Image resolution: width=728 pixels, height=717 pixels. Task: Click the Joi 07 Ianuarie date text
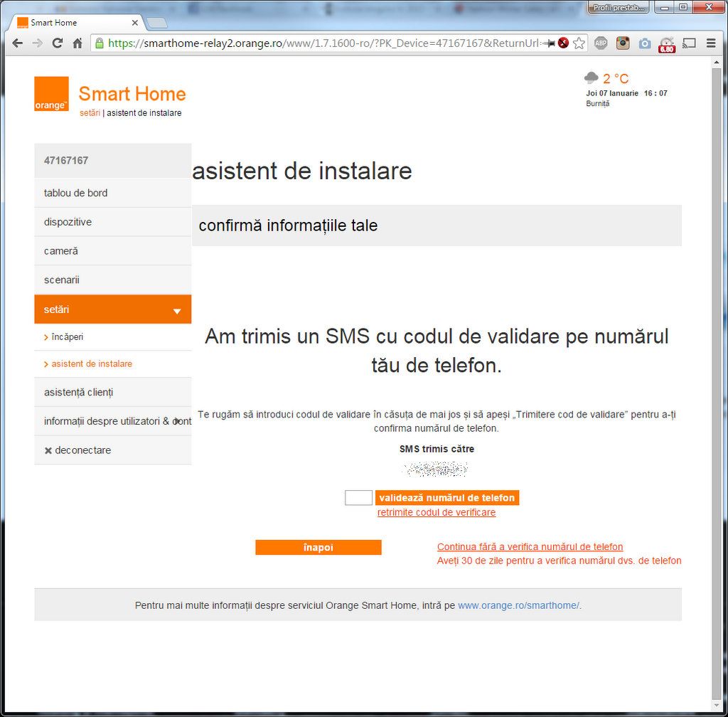point(612,93)
